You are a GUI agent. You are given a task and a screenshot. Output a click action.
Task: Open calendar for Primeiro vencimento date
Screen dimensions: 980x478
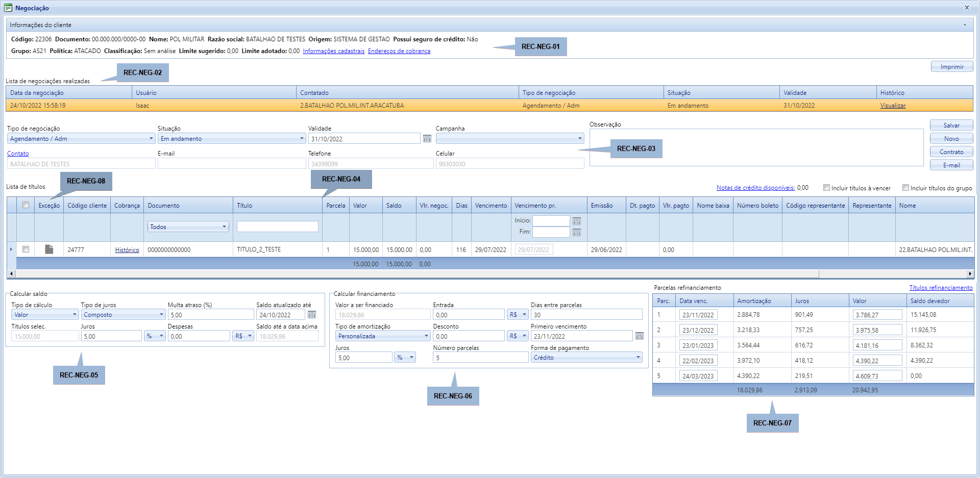(x=639, y=336)
